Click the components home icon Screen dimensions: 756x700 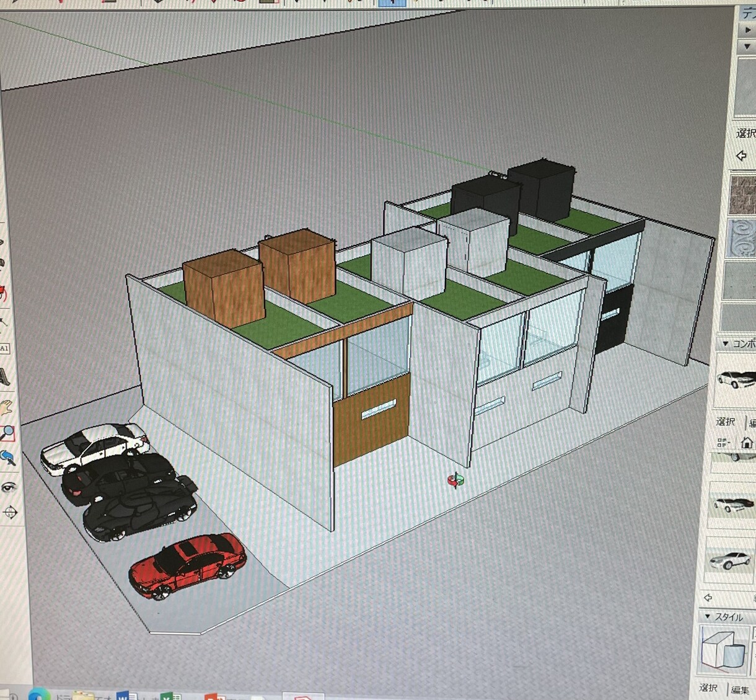click(x=747, y=442)
